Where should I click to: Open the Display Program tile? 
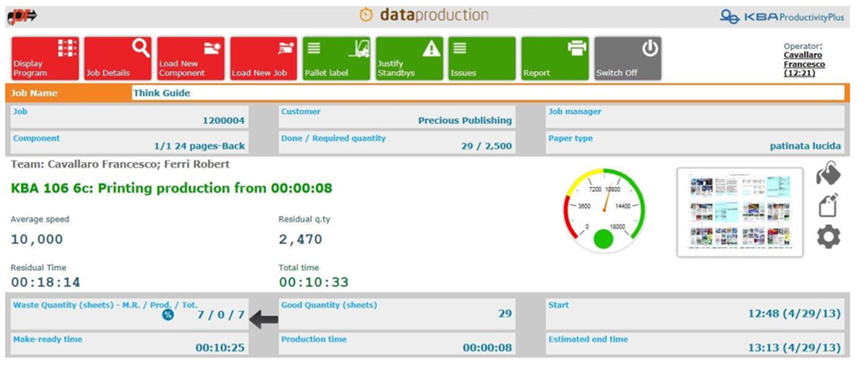point(45,59)
